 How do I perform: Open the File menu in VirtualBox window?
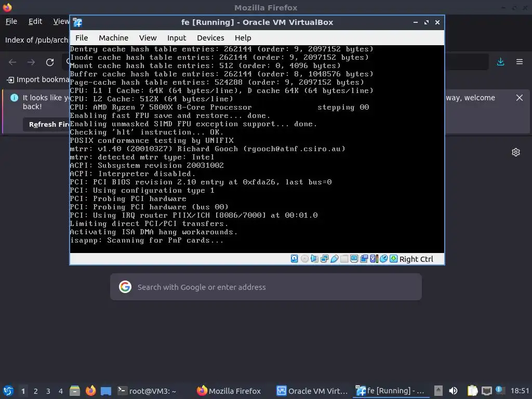(82, 38)
